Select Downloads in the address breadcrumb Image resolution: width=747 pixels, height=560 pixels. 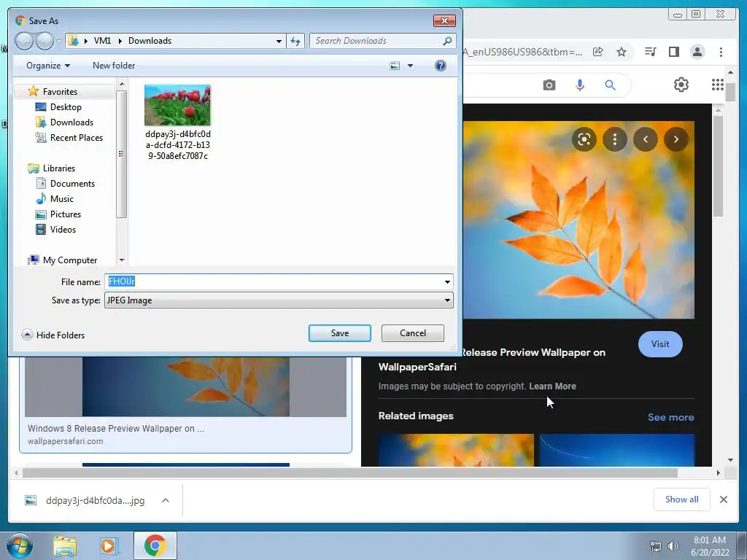[x=150, y=41]
